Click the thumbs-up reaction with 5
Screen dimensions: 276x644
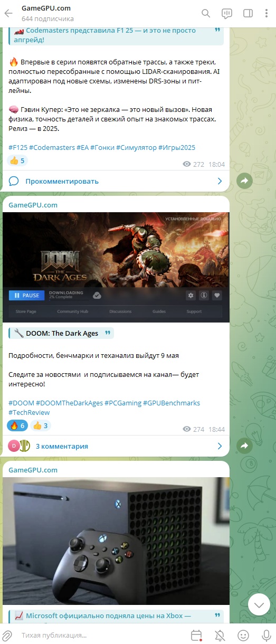(x=17, y=160)
